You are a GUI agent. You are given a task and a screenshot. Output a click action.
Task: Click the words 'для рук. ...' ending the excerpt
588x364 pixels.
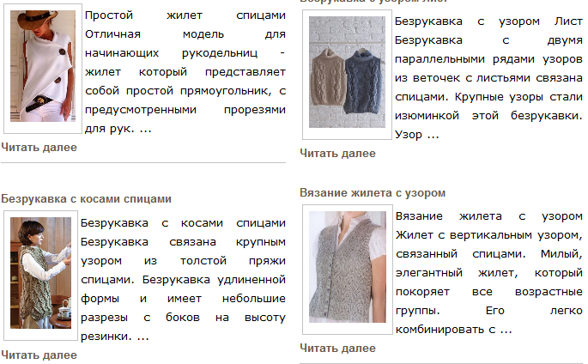(x=118, y=129)
